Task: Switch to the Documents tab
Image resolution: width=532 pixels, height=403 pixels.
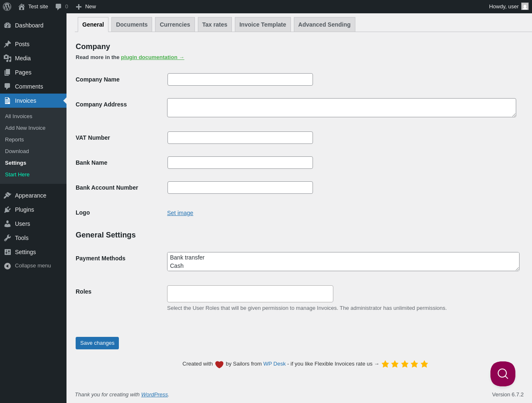Action: click(x=132, y=25)
